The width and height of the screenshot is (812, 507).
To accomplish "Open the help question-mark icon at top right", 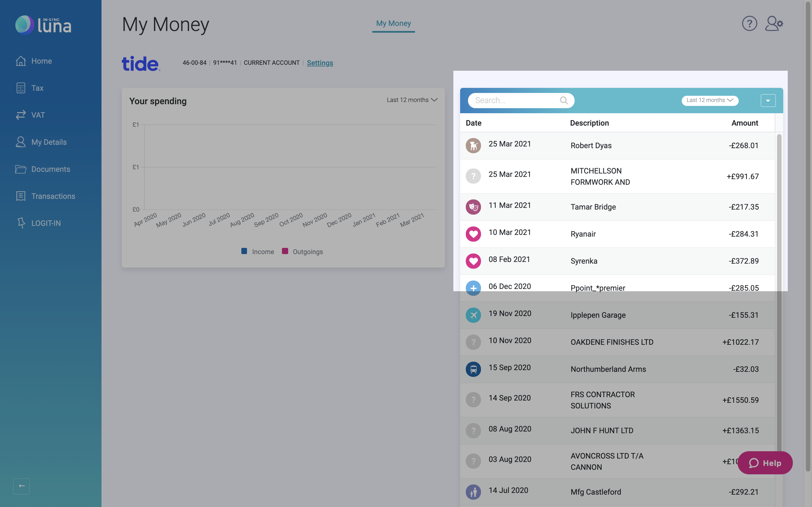I will [749, 23].
